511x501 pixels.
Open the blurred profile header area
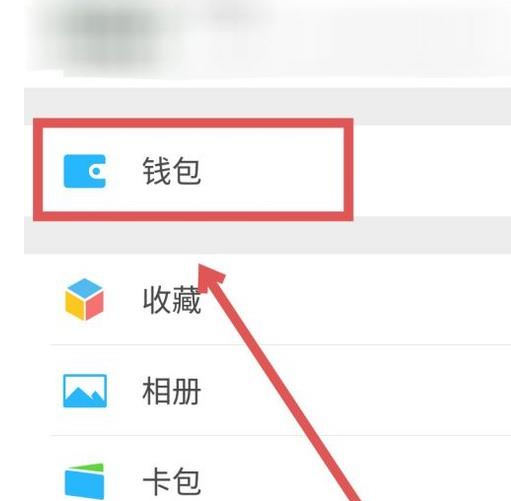pyautogui.click(x=267, y=40)
